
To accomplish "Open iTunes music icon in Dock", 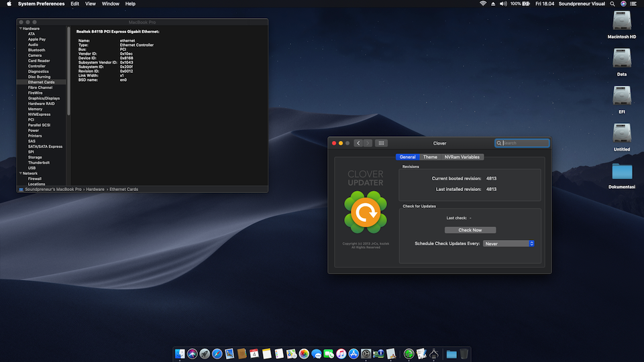I will (x=341, y=354).
